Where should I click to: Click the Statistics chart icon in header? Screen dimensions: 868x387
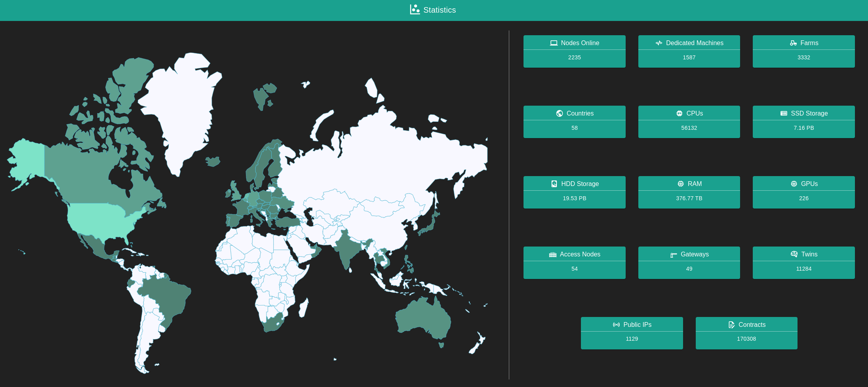pyautogui.click(x=415, y=9)
